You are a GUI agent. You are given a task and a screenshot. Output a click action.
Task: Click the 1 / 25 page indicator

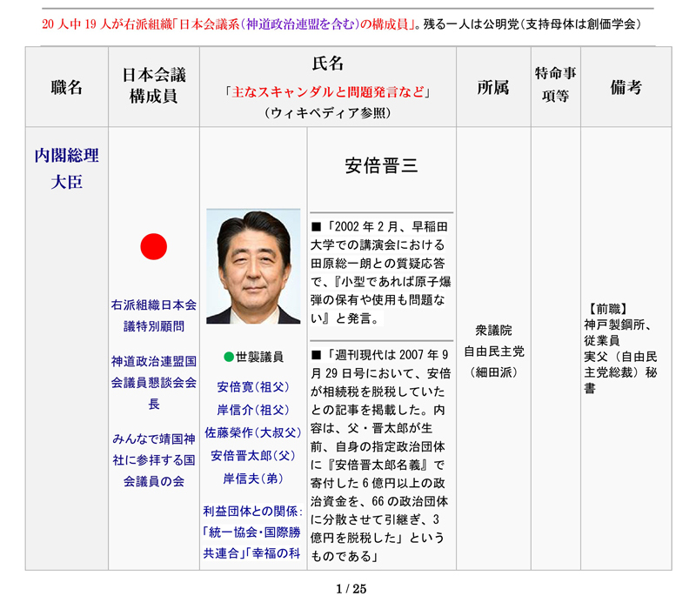(352, 589)
